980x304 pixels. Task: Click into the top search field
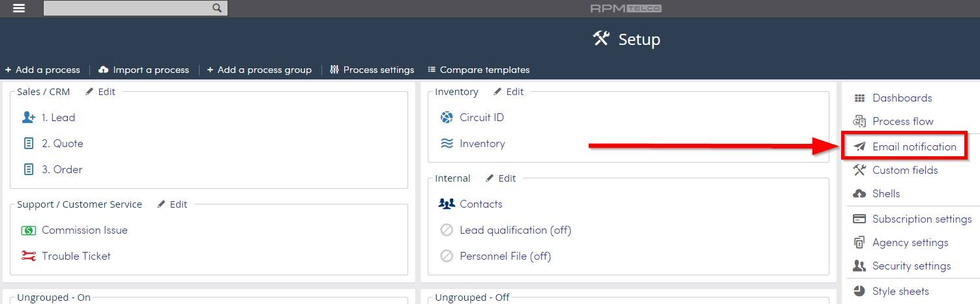(127, 8)
